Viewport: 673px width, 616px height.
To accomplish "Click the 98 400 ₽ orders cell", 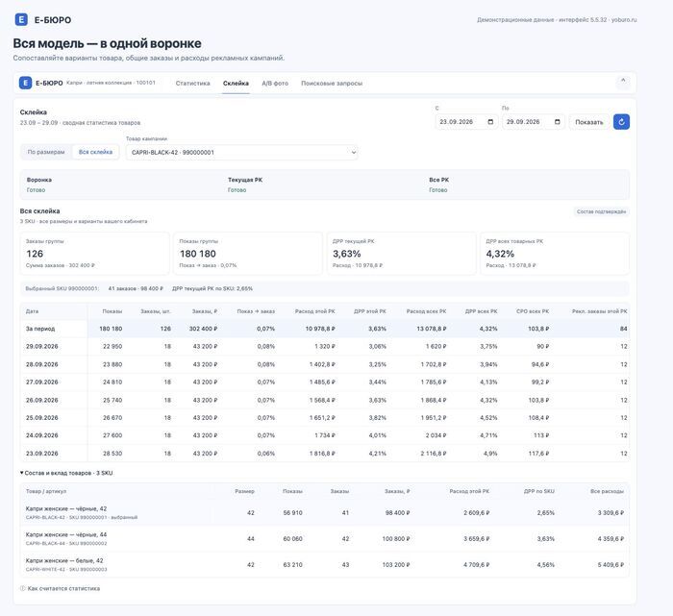I will click(397, 512).
